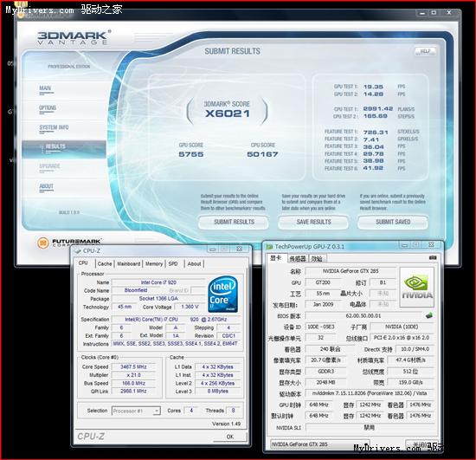Screen dimensions: 476x460
Task: Open SYSTEM INFO in 3DMark sidebar
Action: pyautogui.click(x=54, y=127)
